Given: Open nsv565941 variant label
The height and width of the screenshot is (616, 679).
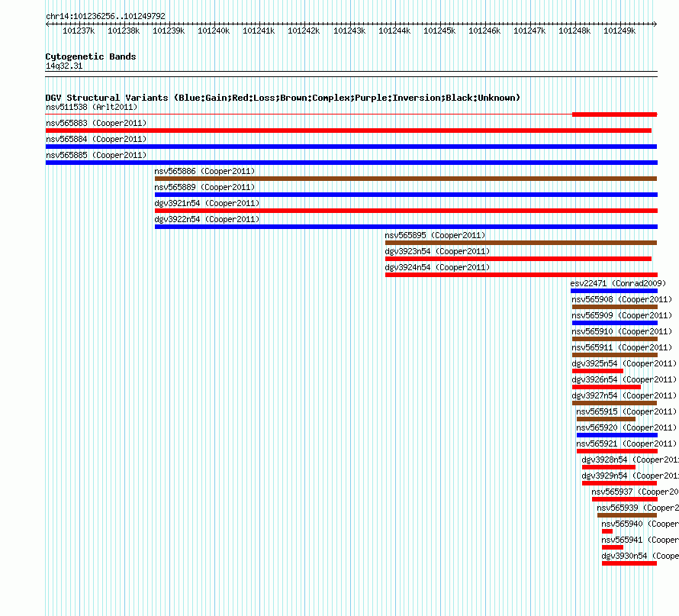Looking at the screenshot, I should pyautogui.click(x=640, y=540).
